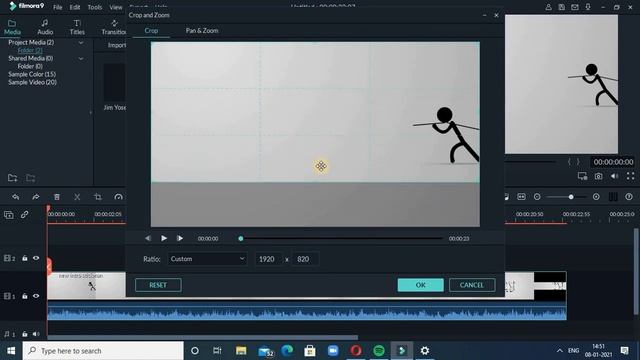Open the Tools menu

pyautogui.click(x=95, y=7)
